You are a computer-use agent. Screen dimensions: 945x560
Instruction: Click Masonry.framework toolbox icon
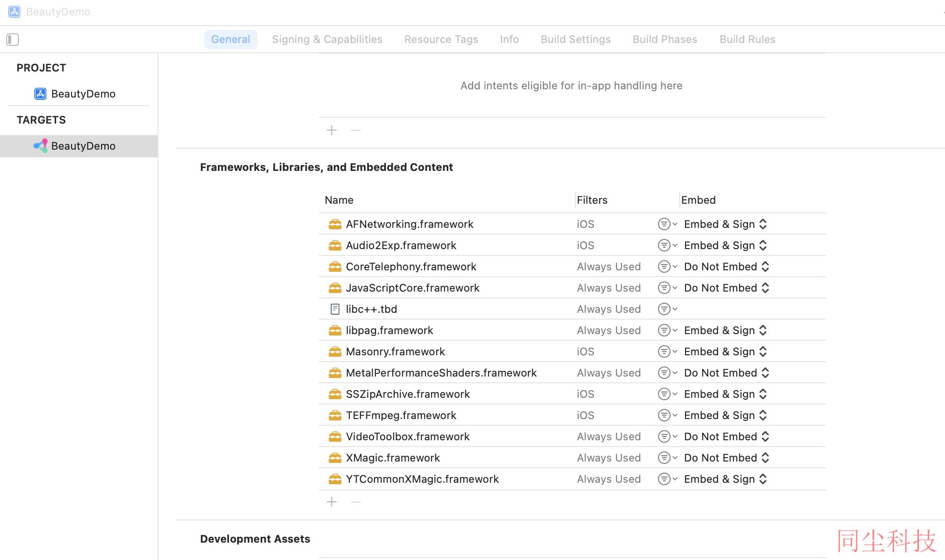pyautogui.click(x=335, y=351)
